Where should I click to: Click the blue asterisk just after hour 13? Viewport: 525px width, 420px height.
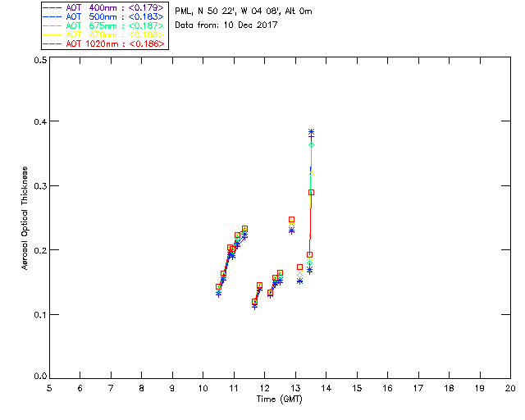click(299, 281)
